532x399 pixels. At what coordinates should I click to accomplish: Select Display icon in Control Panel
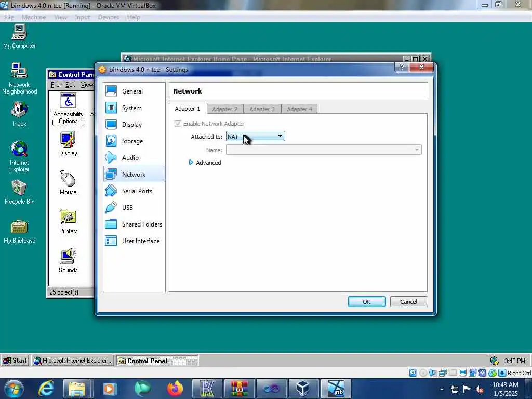pos(68,144)
